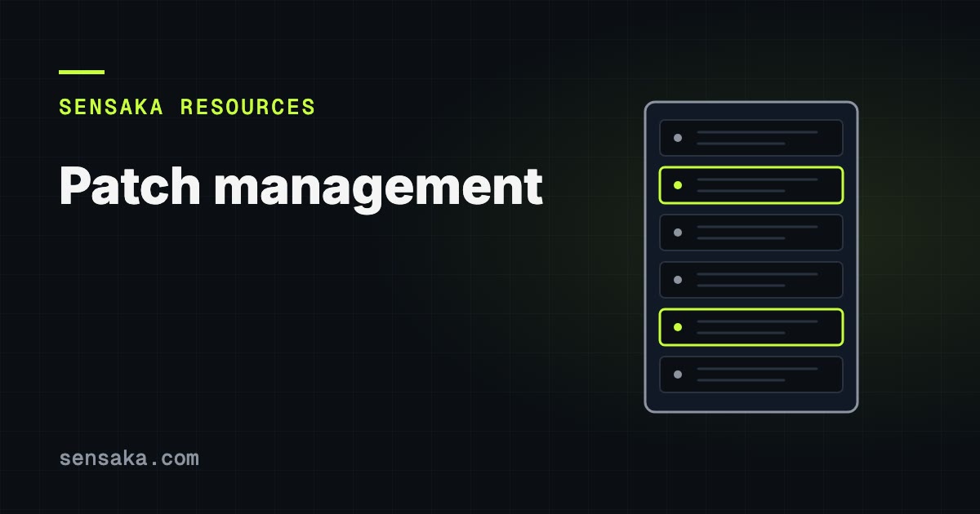The width and height of the screenshot is (980, 514).
Task: Click the server rack list illustration
Action: tap(751, 257)
